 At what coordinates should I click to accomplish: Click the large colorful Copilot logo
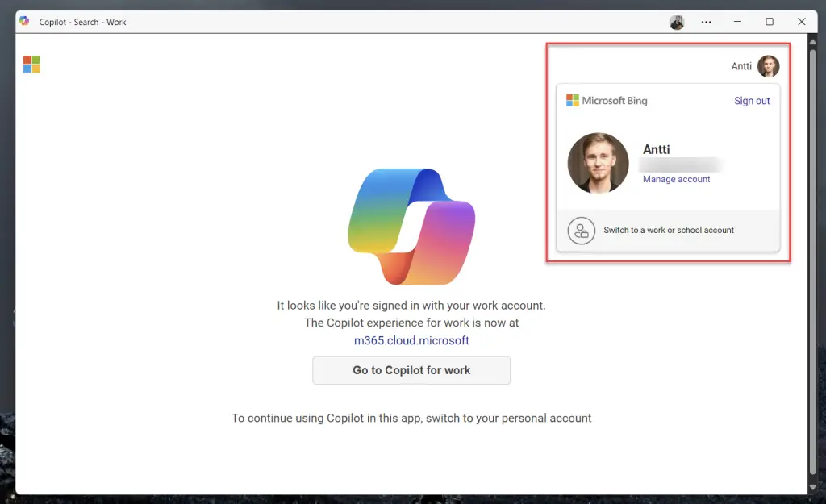coord(411,227)
